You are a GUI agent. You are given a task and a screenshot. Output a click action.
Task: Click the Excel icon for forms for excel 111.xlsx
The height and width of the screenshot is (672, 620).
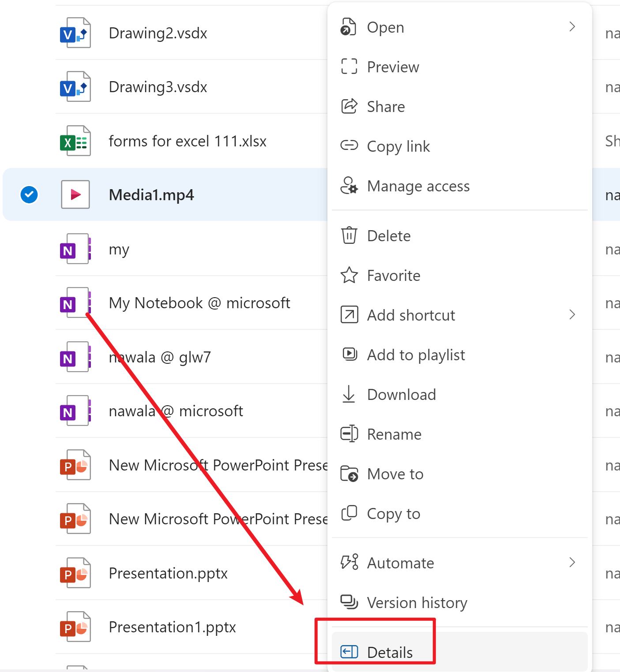(75, 141)
